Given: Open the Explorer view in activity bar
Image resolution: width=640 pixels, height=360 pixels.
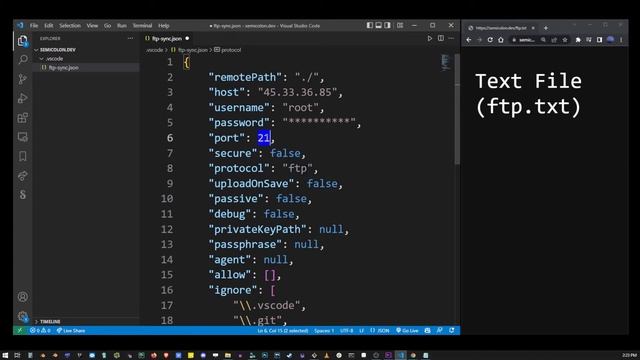Looking at the screenshot, I should 23,41.
